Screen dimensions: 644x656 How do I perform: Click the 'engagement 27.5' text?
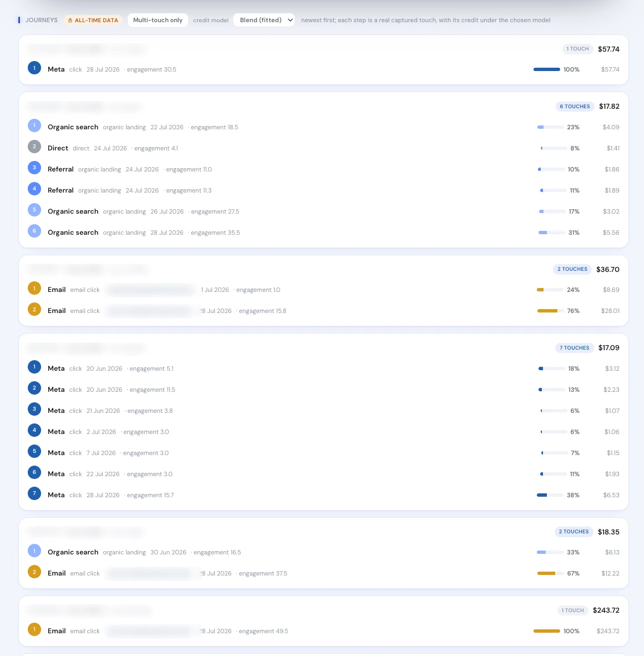215,211
